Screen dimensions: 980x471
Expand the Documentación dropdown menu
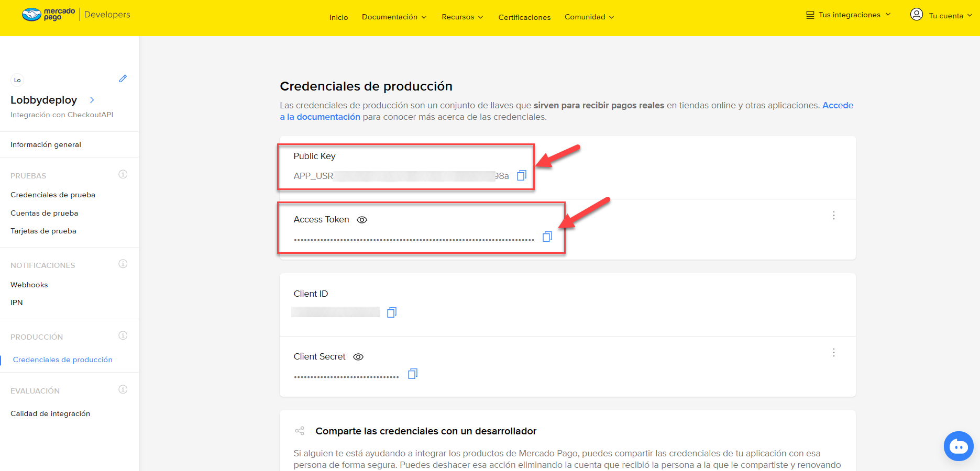[x=394, y=17]
